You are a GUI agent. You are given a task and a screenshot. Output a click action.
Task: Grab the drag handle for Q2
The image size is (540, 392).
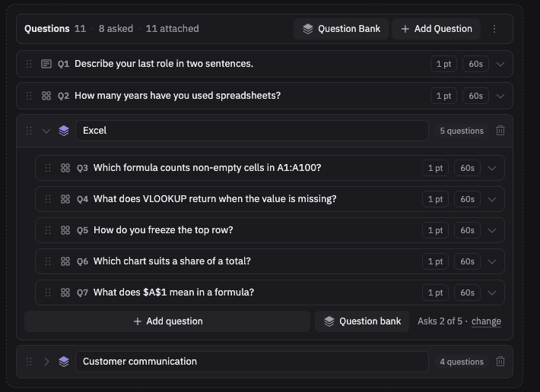(29, 96)
